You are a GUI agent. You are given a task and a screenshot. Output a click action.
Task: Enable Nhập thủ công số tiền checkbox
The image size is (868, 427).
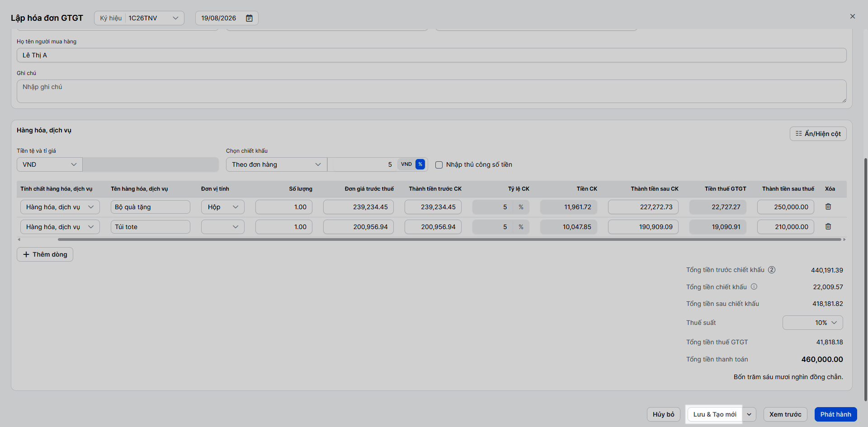[x=439, y=165]
